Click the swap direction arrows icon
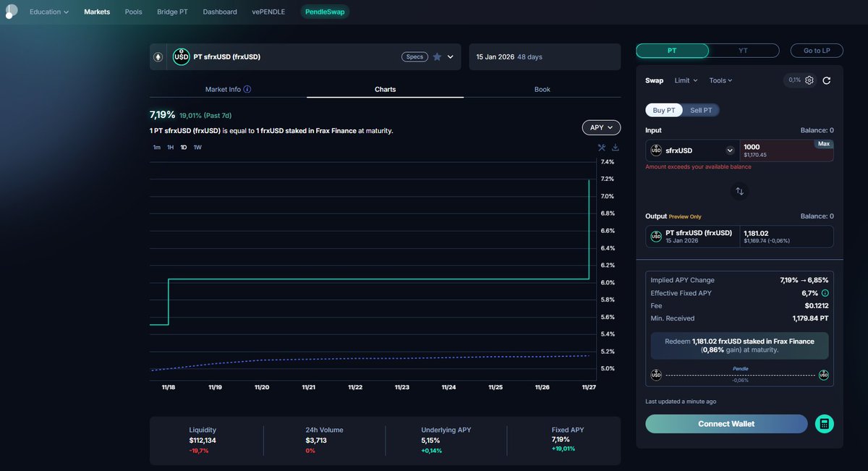The height and width of the screenshot is (471, 868). [x=739, y=190]
